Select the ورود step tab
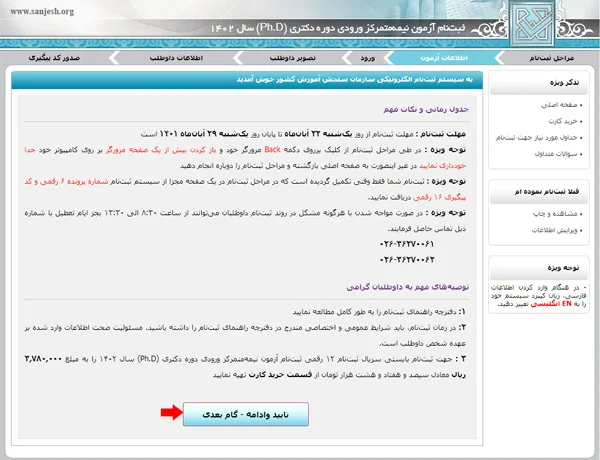Screen dimensions: 600x460 point(368,58)
